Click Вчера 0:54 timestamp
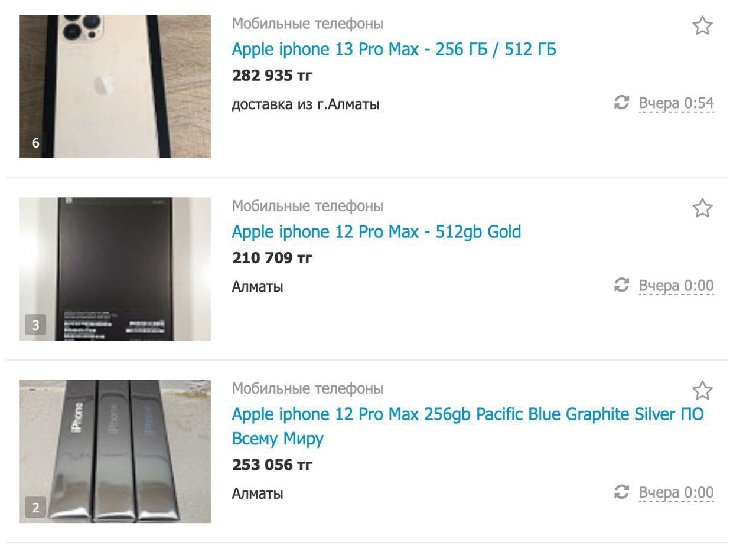This screenshot has width=756, height=556. pyautogui.click(x=676, y=104)
